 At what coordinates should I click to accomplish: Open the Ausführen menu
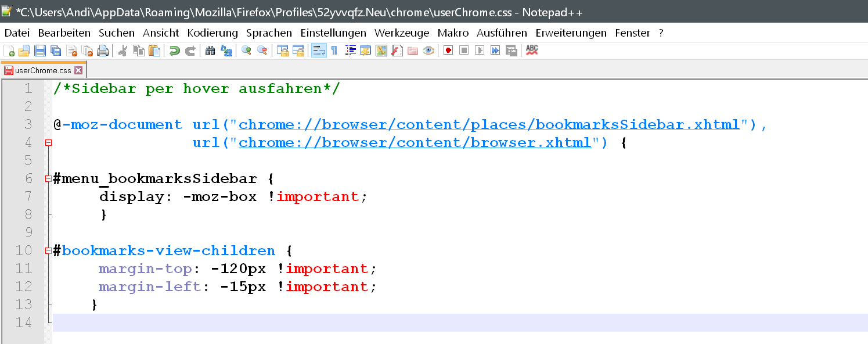[x=502, y=33]
